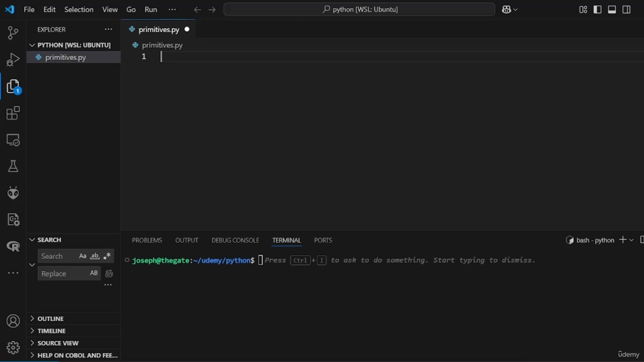Switch to the PORTS panel tab
644x362 pixels.
pos(323,240)
